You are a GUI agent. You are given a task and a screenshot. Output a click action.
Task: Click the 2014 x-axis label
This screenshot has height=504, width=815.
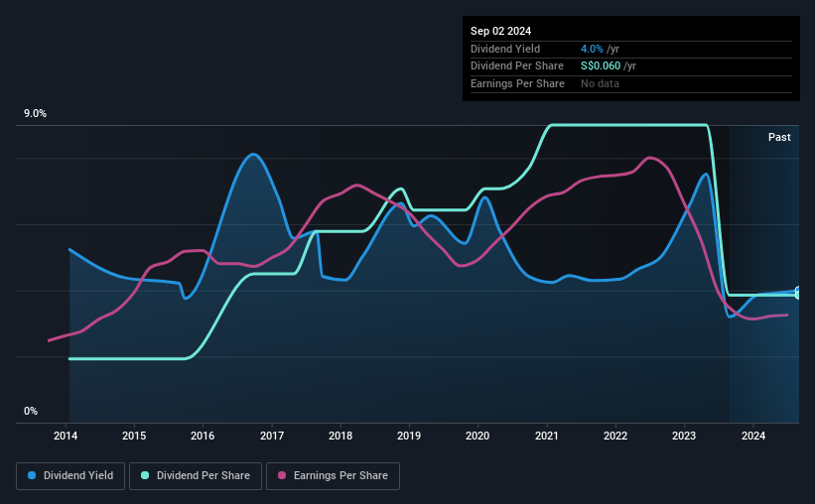(66, 436)
